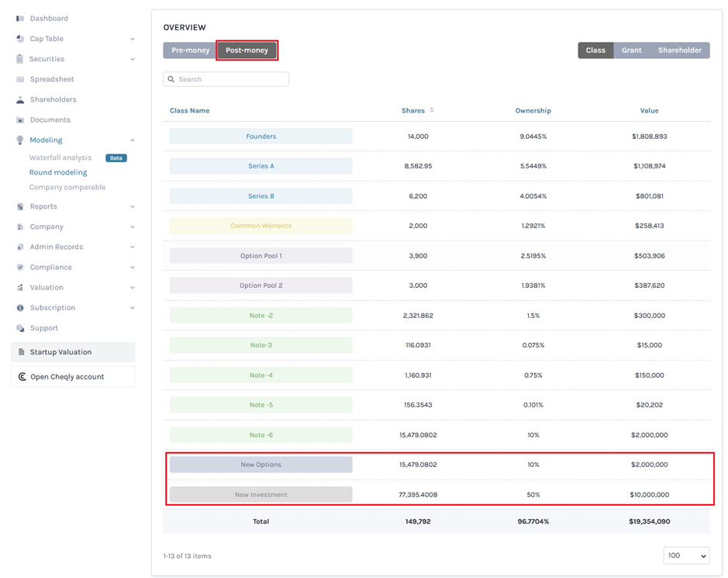Sort table by Shares column

tap(431, 111)
